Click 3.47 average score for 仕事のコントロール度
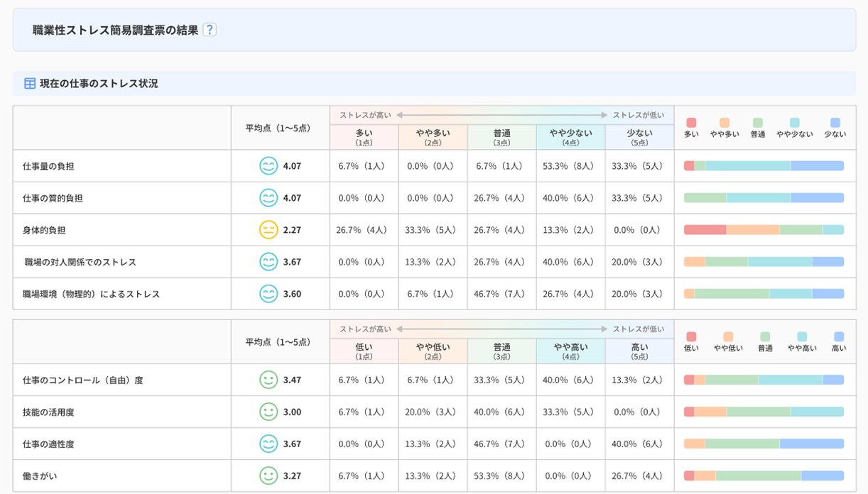 [x=292, y=380]
